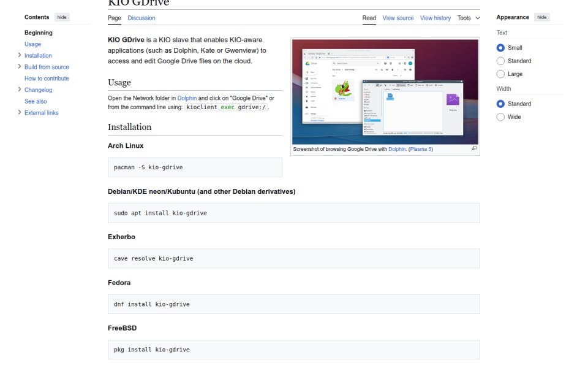Screen dimensions: 588x368
Task: Select Large text size
Action: (x=500, y=74)
